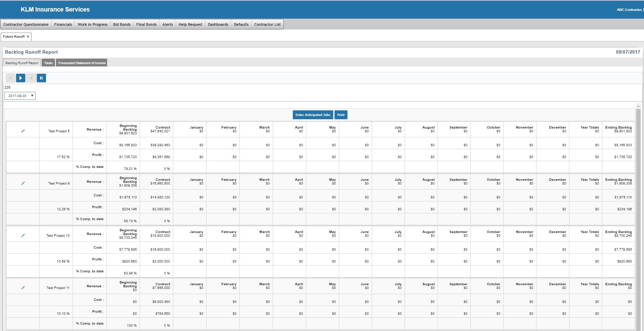This screenshot has width=644, height=331.
Task: Expand the 2017-09-30 date dropdown
Action: pyautogui.click(x=20, y=96)
